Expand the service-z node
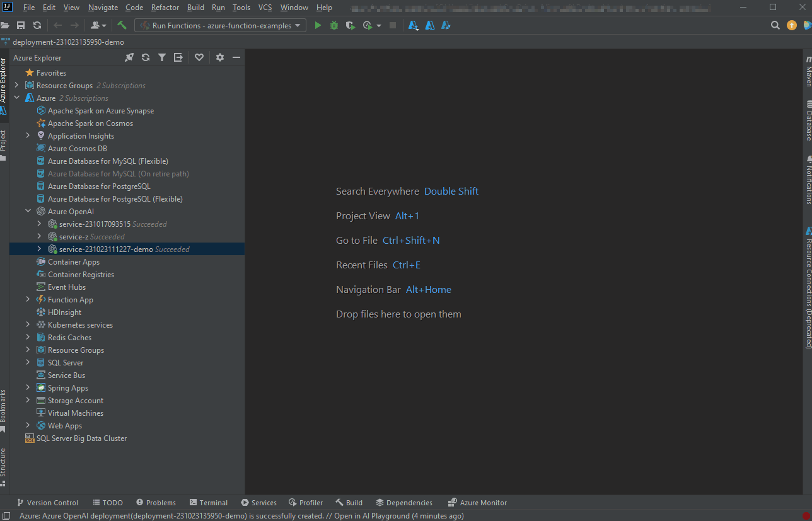This screenshot has height=521, width=812. click(39, 236)
